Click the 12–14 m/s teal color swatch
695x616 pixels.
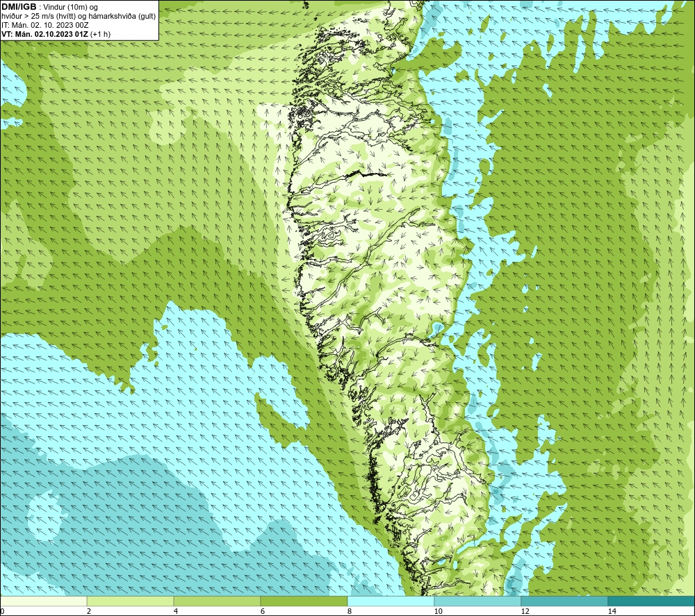coord(564,601)
